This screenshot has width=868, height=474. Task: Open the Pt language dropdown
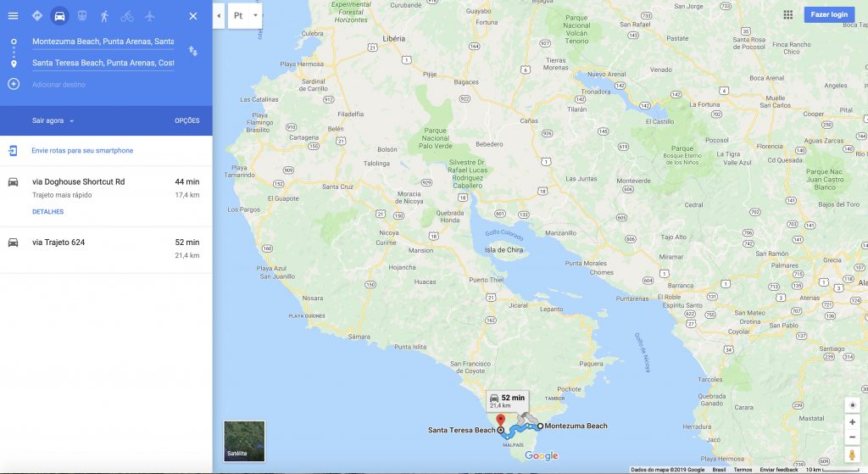[x=245, y=15]
